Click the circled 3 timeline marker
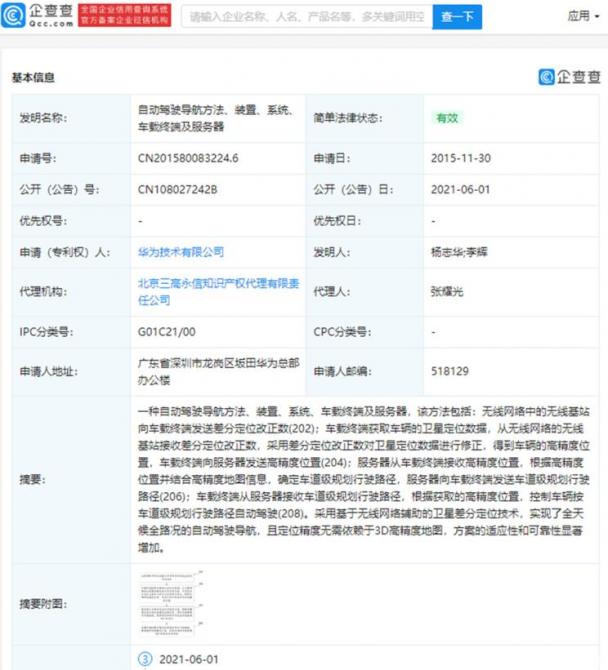 pyautogui.click(x=145, y=659)
